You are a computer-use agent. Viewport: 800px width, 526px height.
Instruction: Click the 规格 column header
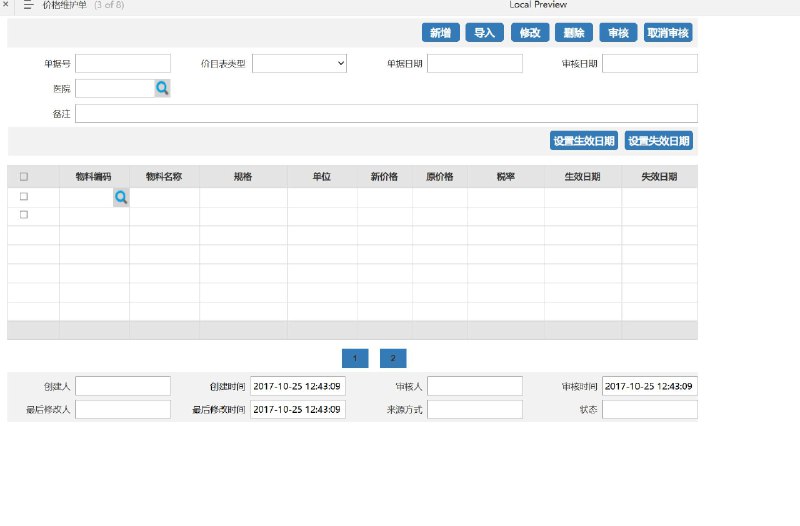(x=243, y=177)
